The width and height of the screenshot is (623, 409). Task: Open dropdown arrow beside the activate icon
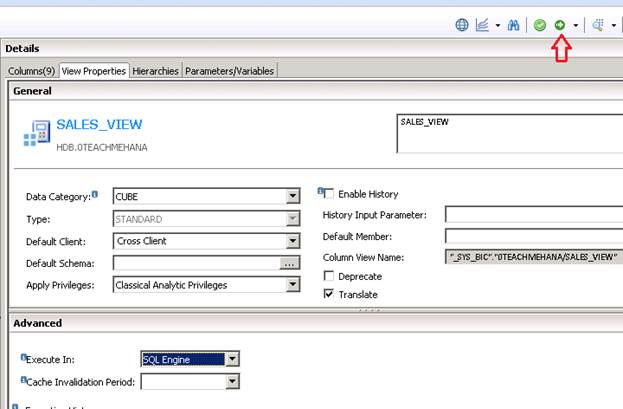click(x=575, y=25)
